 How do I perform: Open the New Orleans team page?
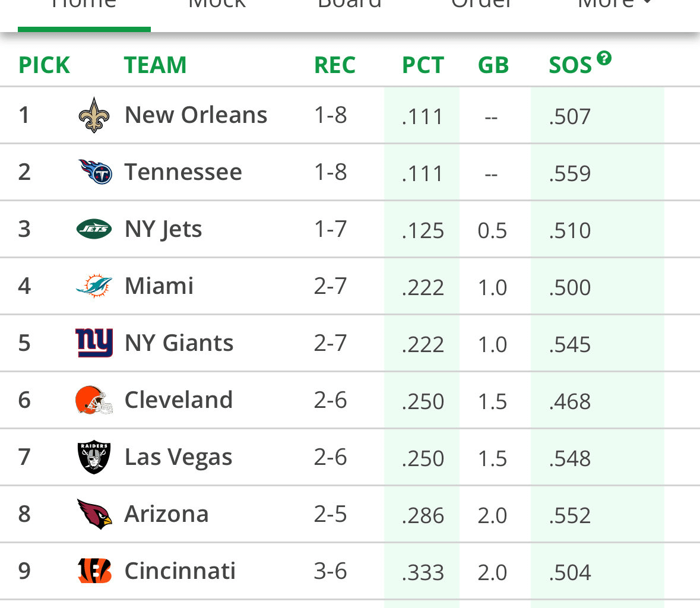click(x=196, y=115)
